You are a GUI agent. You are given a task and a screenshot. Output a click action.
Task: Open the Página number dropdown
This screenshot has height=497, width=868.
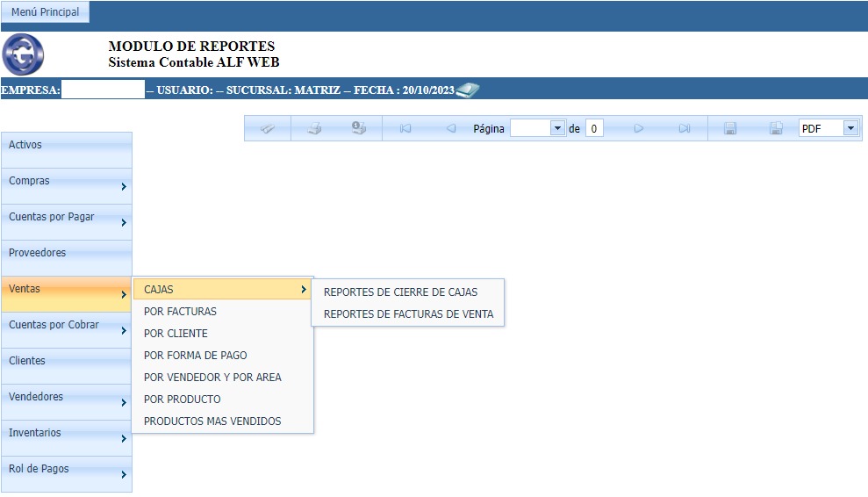point(556,128)
